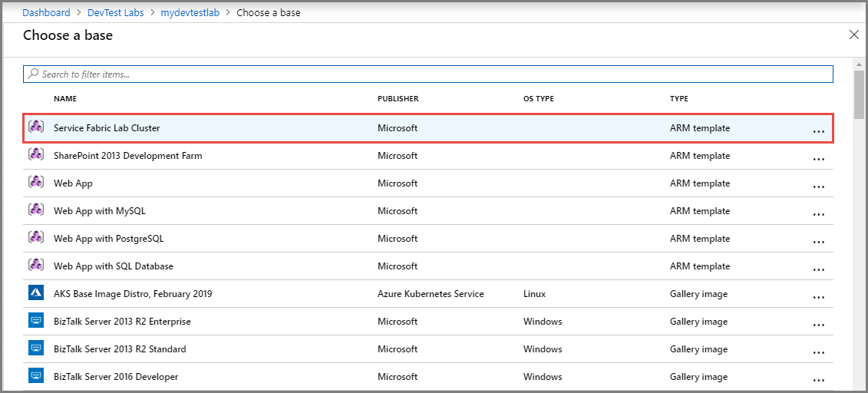Select BizTalk Server 2016 Developer name
This screenshot has height=393, width=868.
click(116, 377)
